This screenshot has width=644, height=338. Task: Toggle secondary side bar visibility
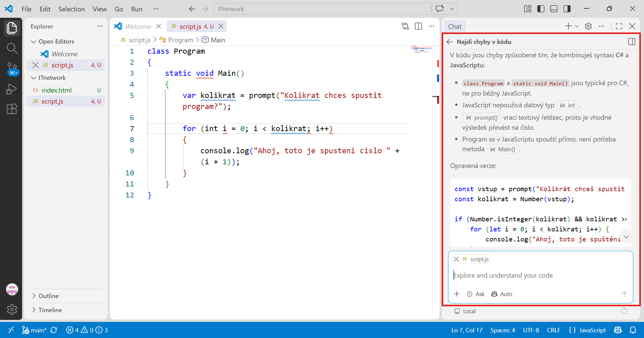click(567, 9)
